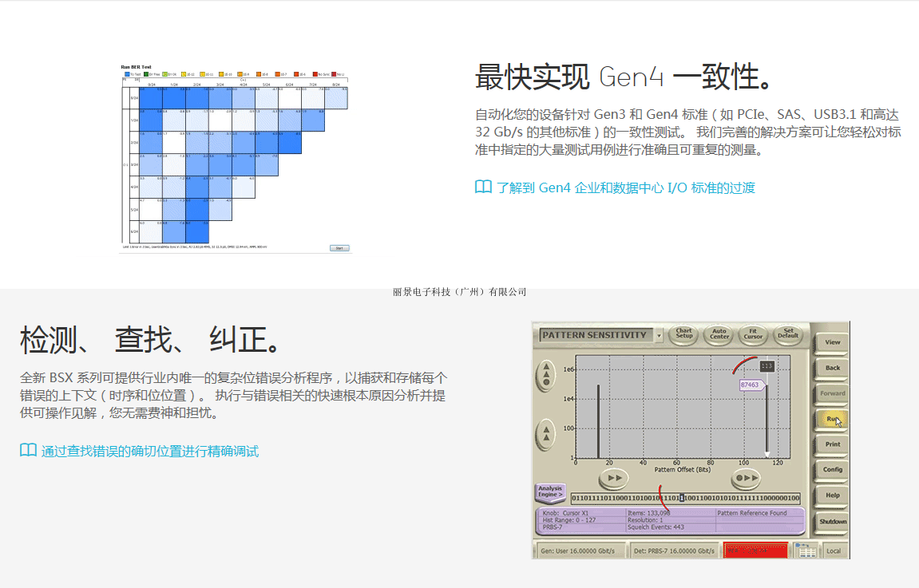The image size is (919, 588).
Task: Click the 'Hist Range: 0 - 127' text
Action: pos(569,520)
